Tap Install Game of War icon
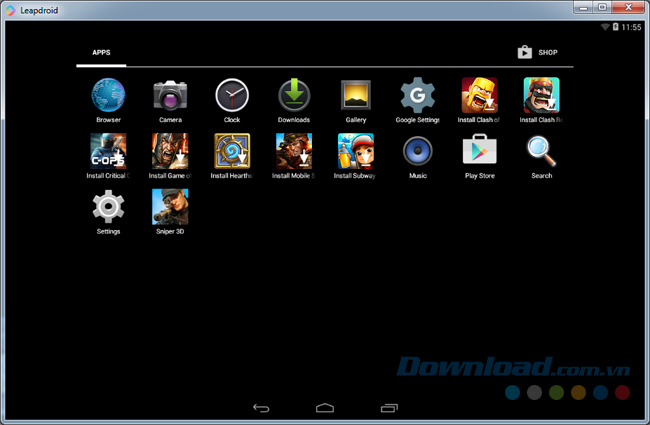Viewport: 650px width, 425px height. [x=170, y=151]
